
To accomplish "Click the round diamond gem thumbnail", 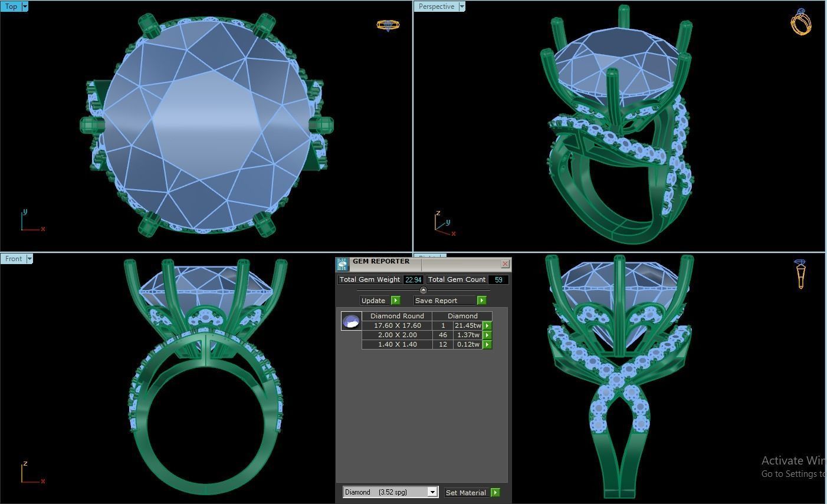I will (351, 321).
